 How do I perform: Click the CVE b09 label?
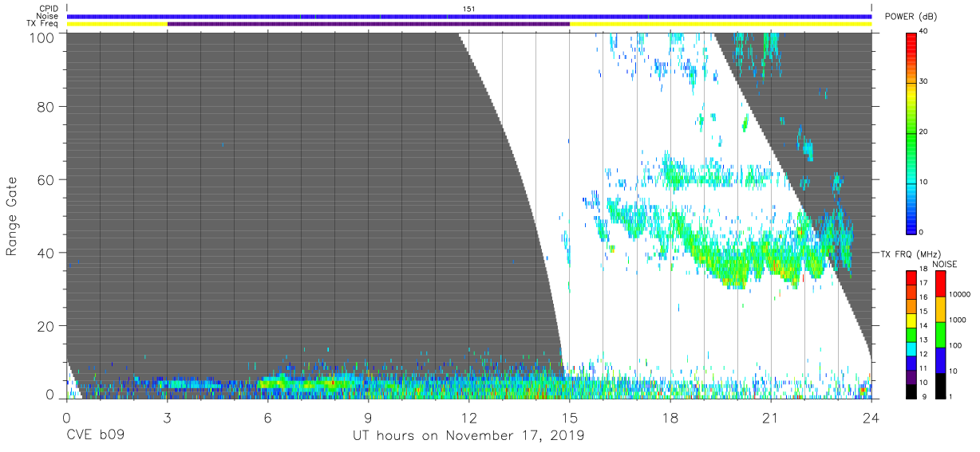click(95, 436)
